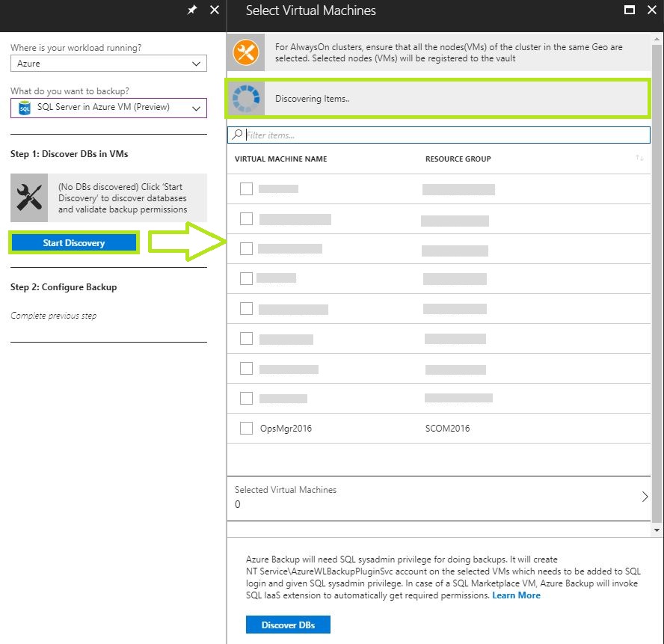Click the Step 2: Configure Backup heading

pos(64,286)
